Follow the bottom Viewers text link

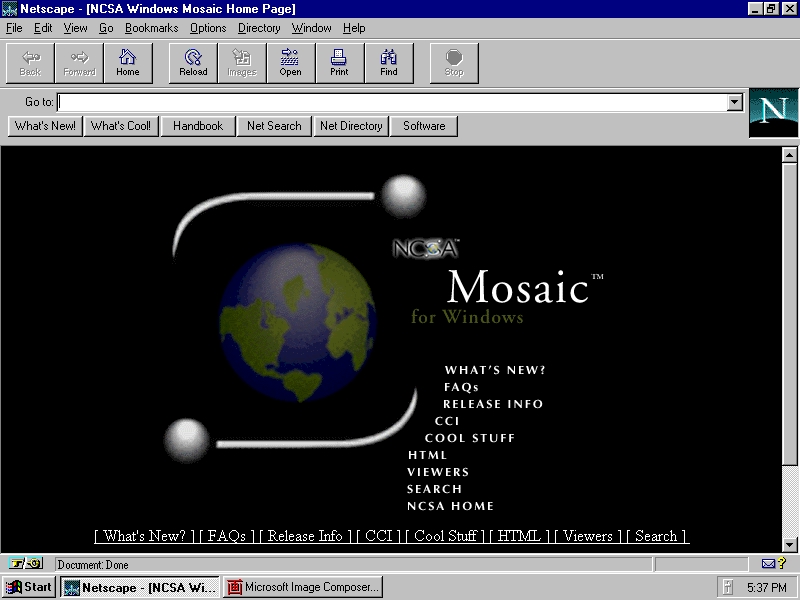pyautogui.click(x=588, y=536)
